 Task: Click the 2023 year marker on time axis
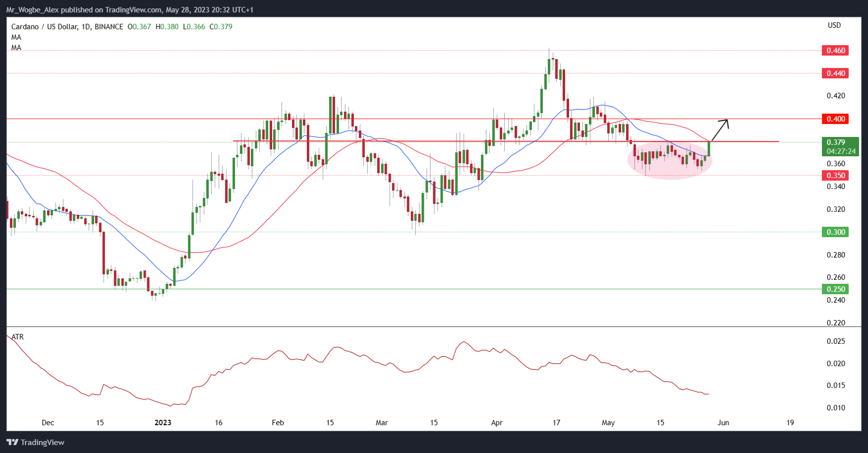point(163,423)
